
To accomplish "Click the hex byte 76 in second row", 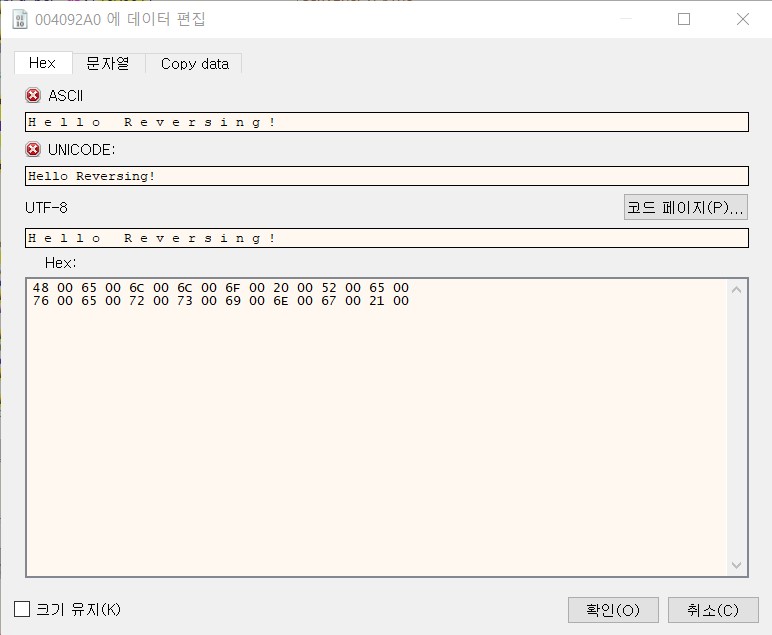I will click(x=41, y=301).
